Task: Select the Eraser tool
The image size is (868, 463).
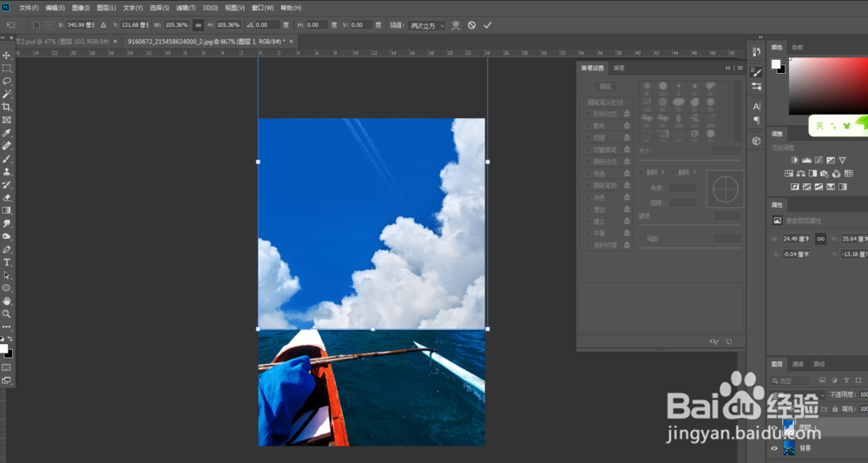Action: coord(7,198)
